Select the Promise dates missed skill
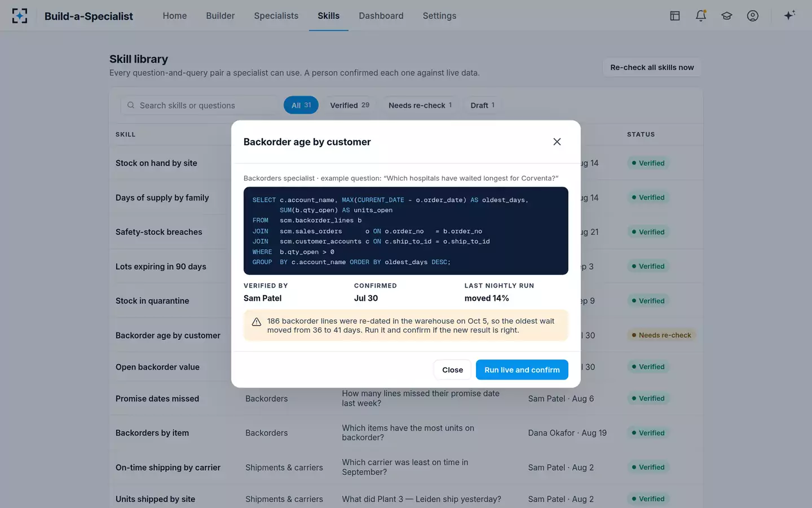The width and height of the screenshot is (812, 508). [x=157, y=398]
